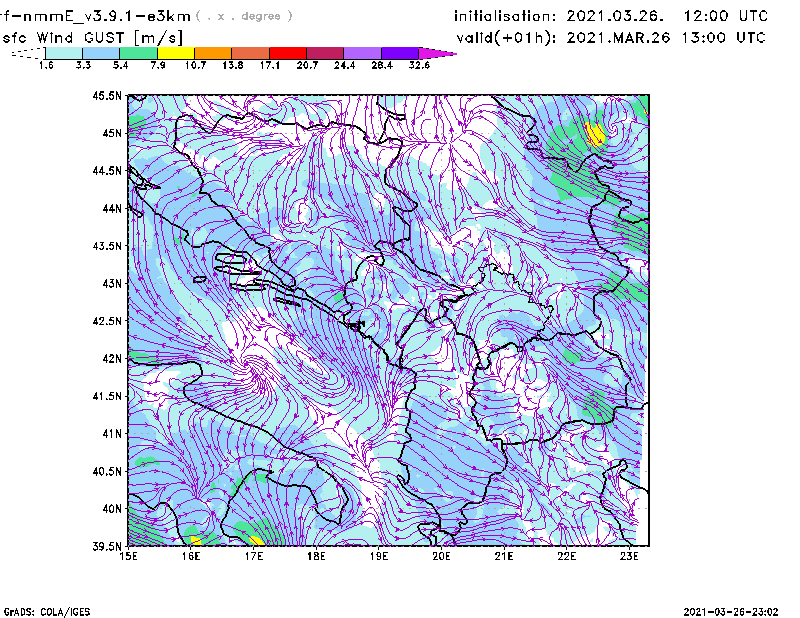Click the 44.5N latitude label

107,170
